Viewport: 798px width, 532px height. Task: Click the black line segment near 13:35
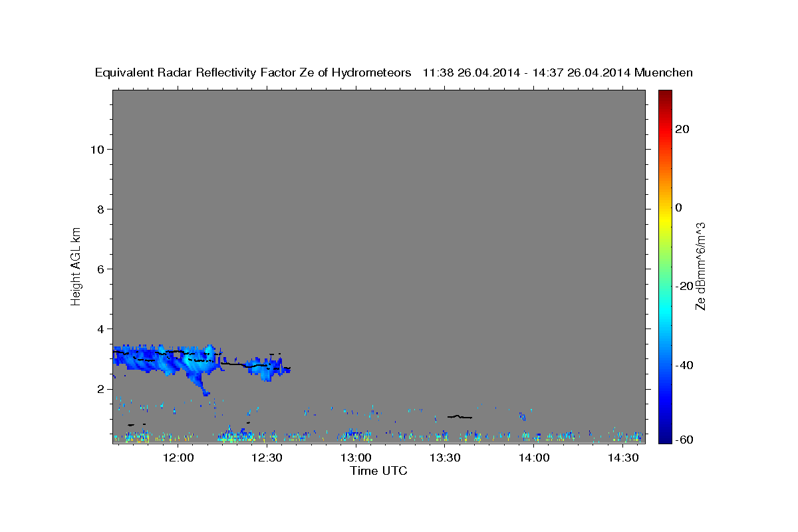tap(460, 417)
